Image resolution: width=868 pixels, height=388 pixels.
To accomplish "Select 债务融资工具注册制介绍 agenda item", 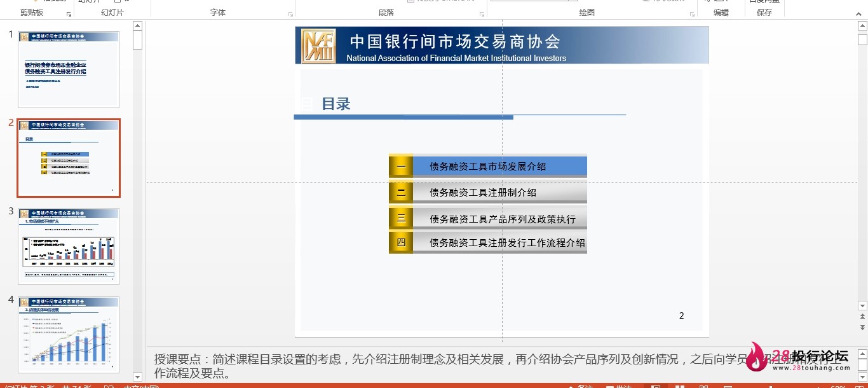I will [483, 193].
